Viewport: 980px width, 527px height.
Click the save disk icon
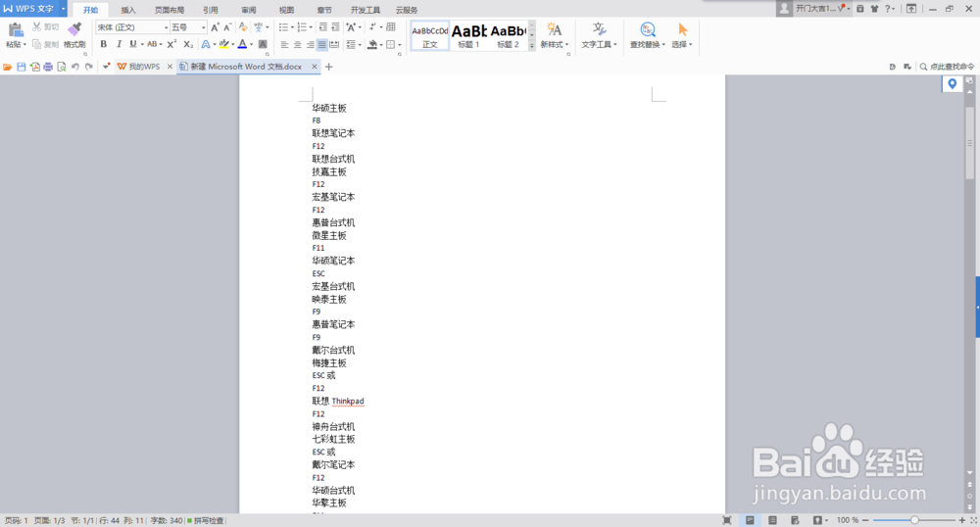pos(22,67)
